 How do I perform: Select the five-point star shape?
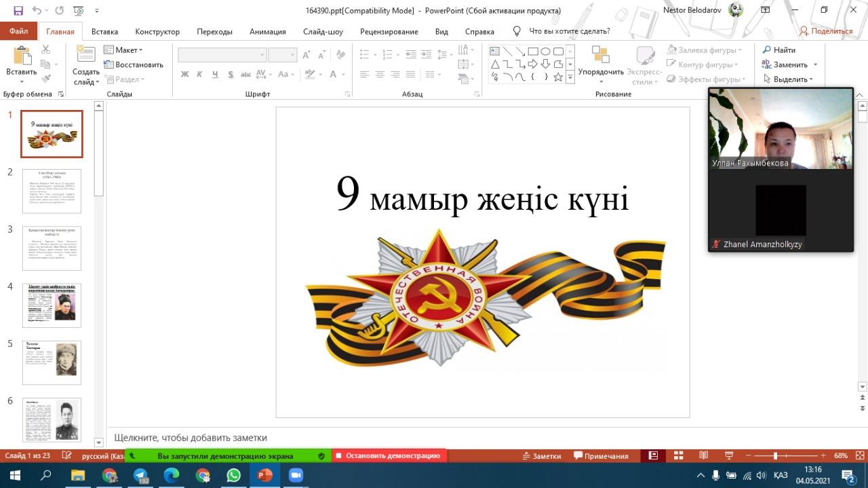[558, 77]
